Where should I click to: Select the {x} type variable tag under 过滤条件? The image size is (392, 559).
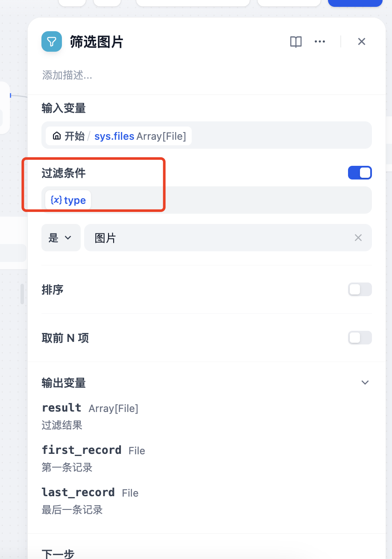coord(67,200)
